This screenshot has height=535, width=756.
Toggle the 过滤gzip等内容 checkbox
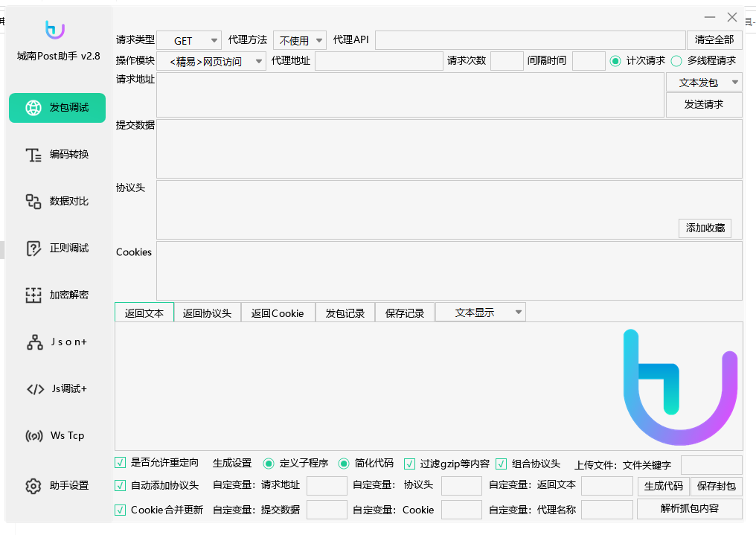(x=410, y=464)
